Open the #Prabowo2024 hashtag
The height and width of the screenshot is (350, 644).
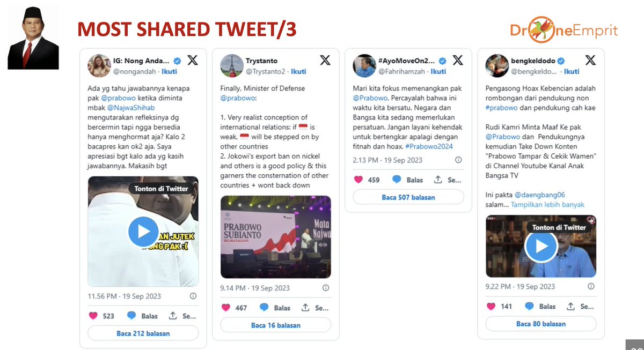(430, 146)
